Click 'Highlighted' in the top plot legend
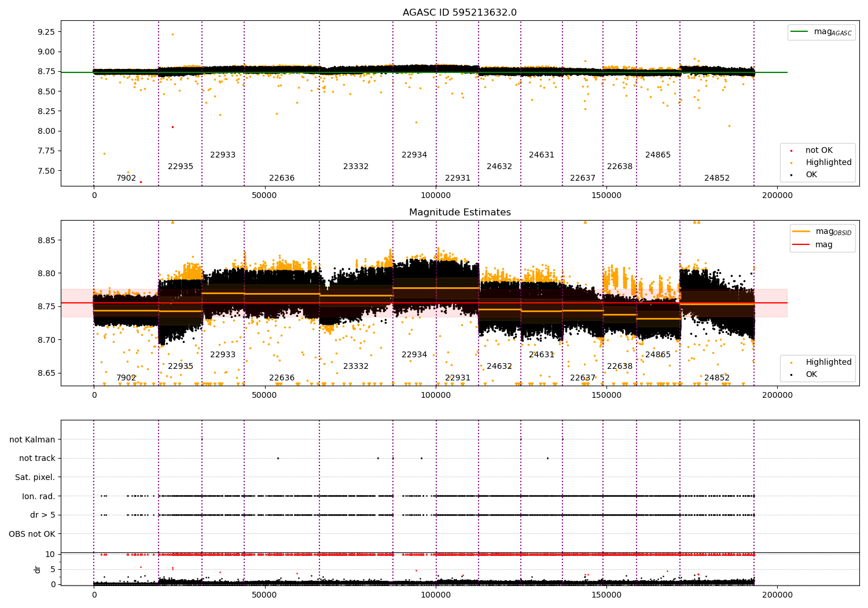Viewport: 868px width, 608px height. pos(828,163)
